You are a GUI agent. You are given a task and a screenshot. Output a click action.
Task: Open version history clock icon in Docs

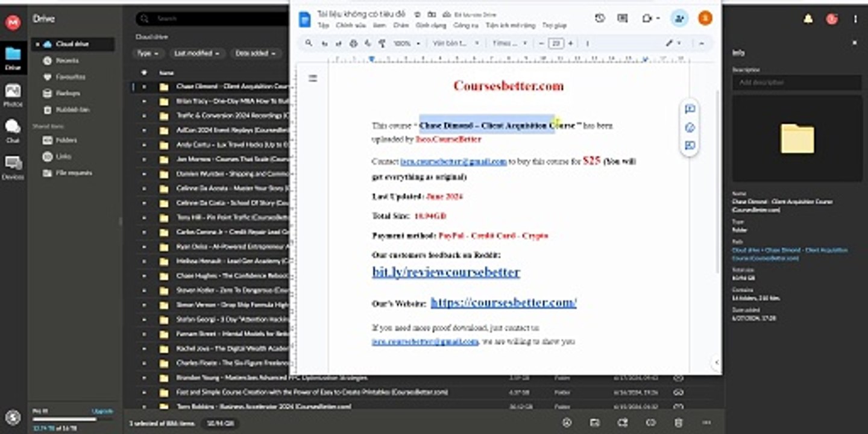click(x=599, y=19)
